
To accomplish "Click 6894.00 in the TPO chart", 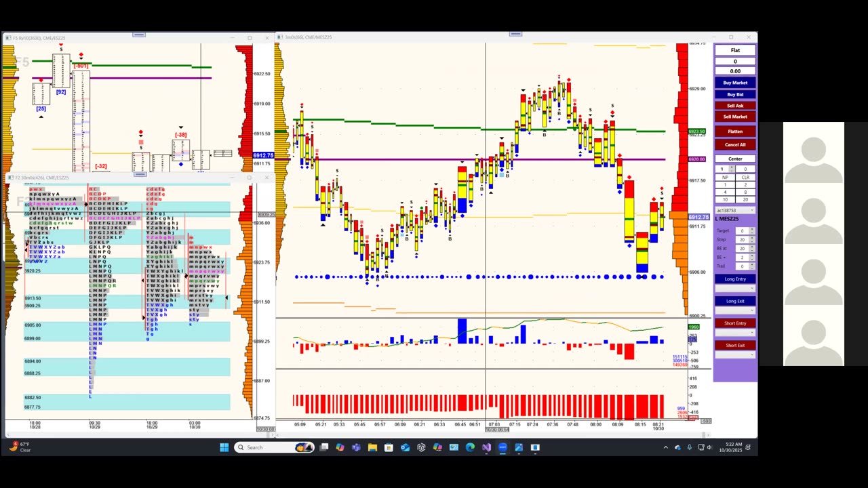I will [33, 361].
